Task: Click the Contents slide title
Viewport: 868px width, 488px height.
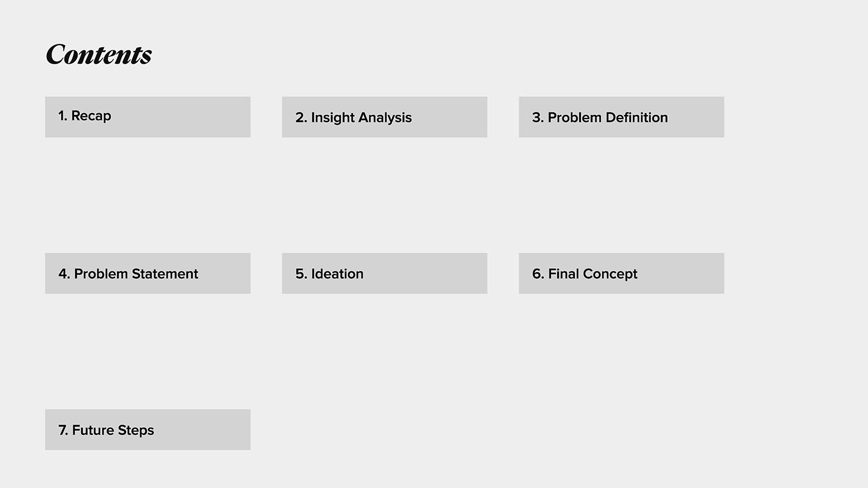Action: [98, 55]
